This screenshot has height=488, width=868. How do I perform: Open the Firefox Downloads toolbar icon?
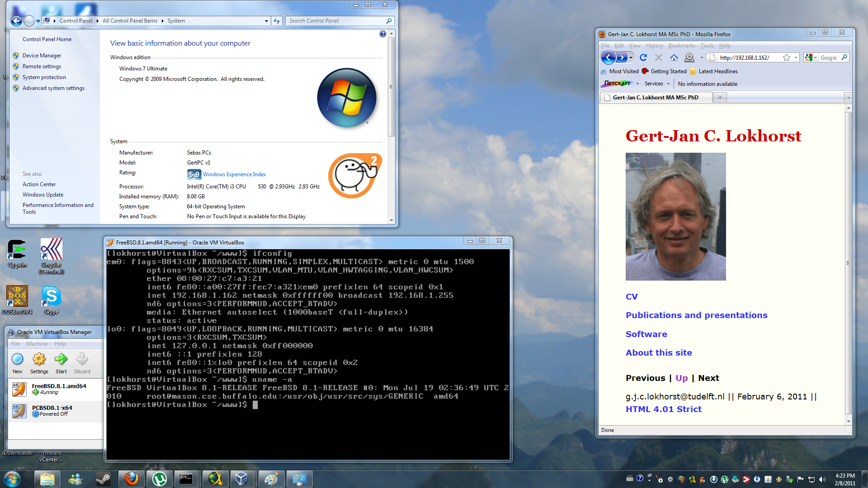(689, 57)
